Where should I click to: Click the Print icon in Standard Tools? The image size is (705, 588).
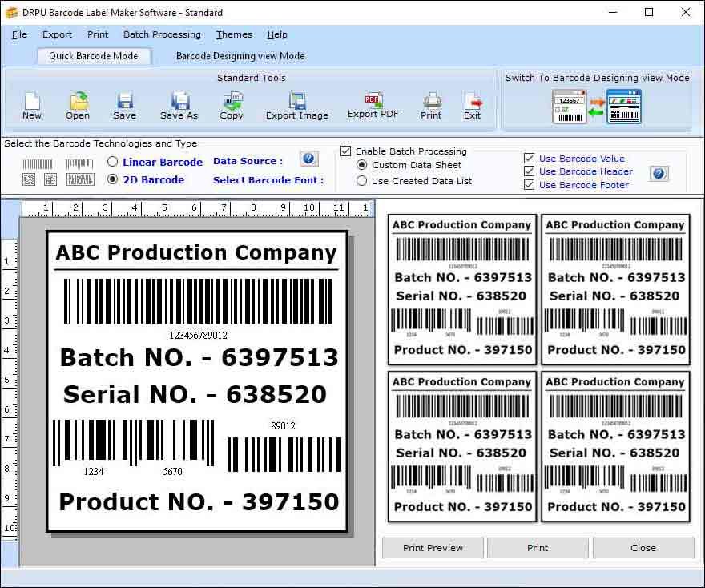click(x=431, y=106)
